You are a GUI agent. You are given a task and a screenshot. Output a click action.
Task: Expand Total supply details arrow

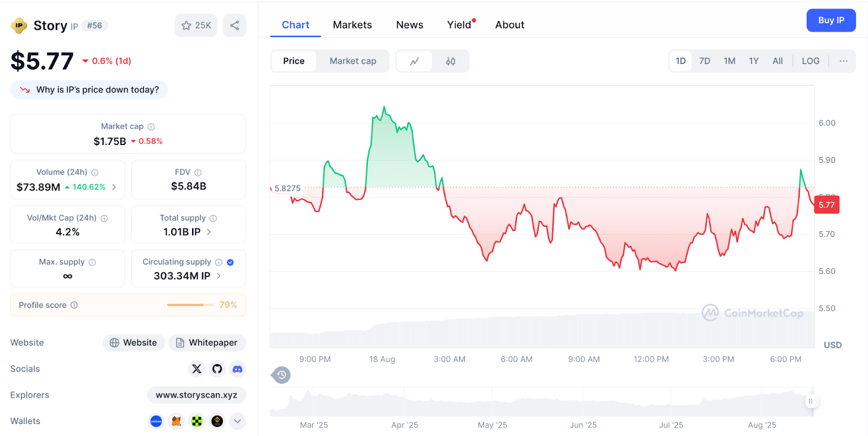point(209,232)
